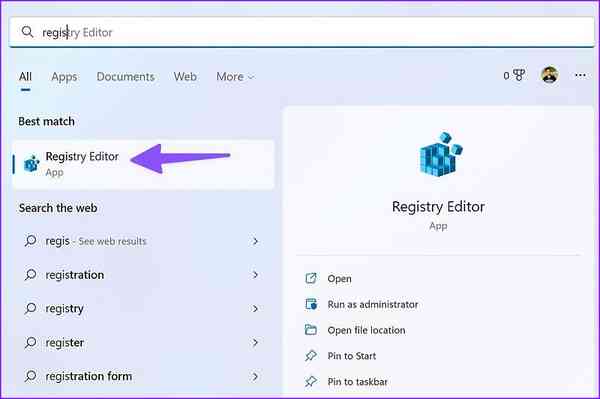This screenshot has width=600, height=399.
Task: Click the search magnifier icon in search box
Action: [27, 32]
